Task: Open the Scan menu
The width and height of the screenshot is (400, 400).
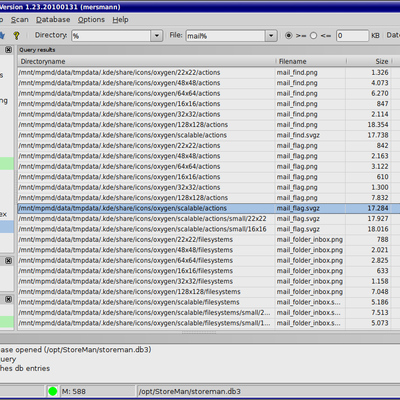Action: tap(20, 20)
